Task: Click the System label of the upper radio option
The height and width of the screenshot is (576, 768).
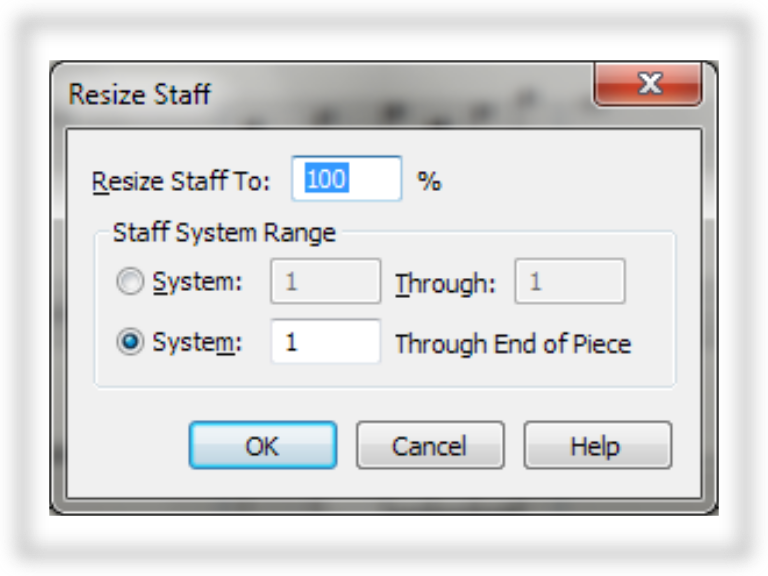Action: (x=197, y=283)
